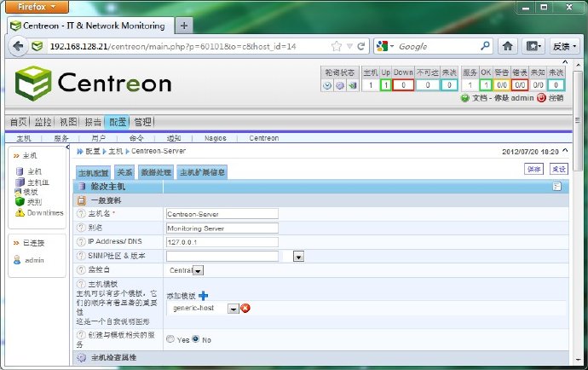Screen dimensions: 588x370
Task: Click the green documentation help icon
Action: [465, 98]
